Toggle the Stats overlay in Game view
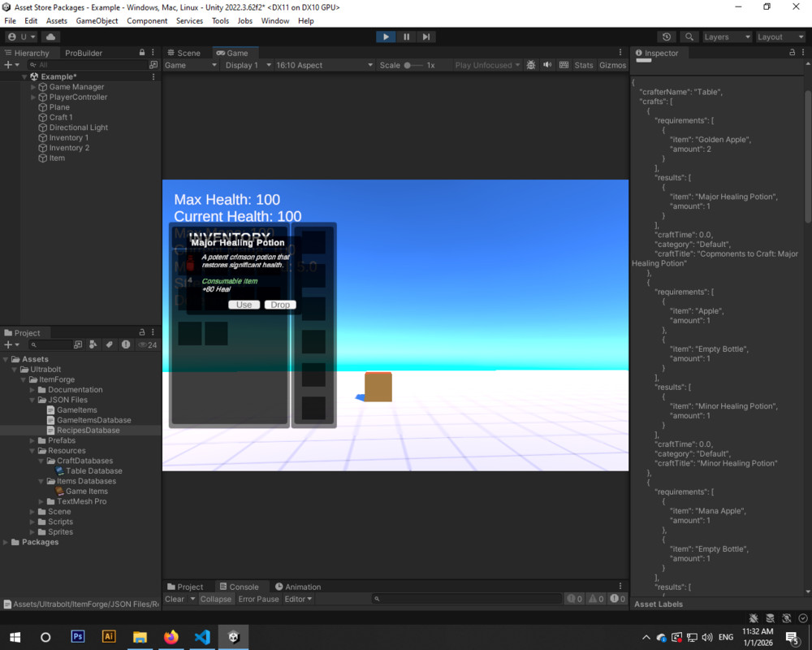This screenshot has height=650, width=812. click(583, 65)
